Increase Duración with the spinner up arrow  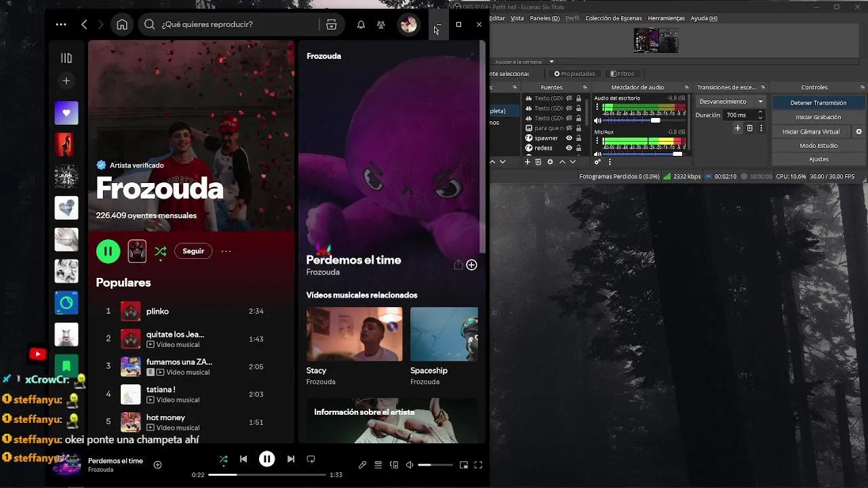[760, 112]
